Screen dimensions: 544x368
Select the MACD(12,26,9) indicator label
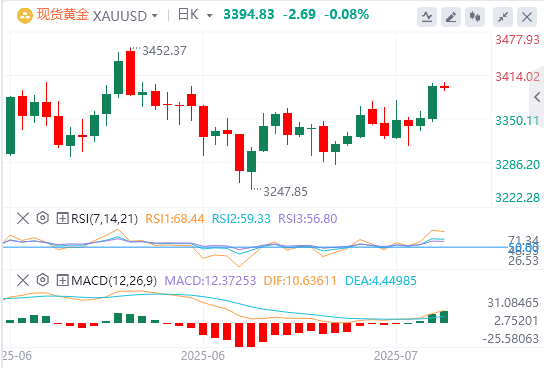(114, 280)
